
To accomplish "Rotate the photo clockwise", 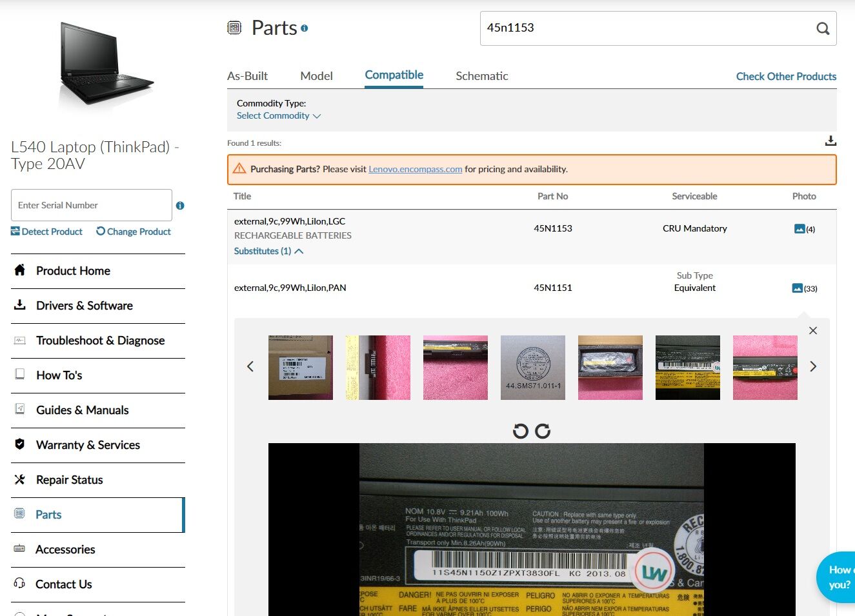I will point(543,431).
